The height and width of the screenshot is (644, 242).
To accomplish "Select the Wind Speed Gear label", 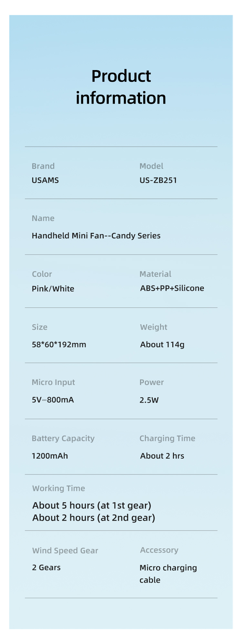I will coord(65,551).
